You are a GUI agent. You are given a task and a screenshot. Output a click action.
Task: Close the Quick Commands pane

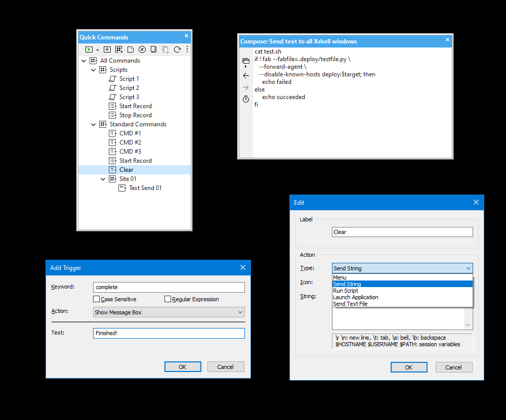click(186, 36)
